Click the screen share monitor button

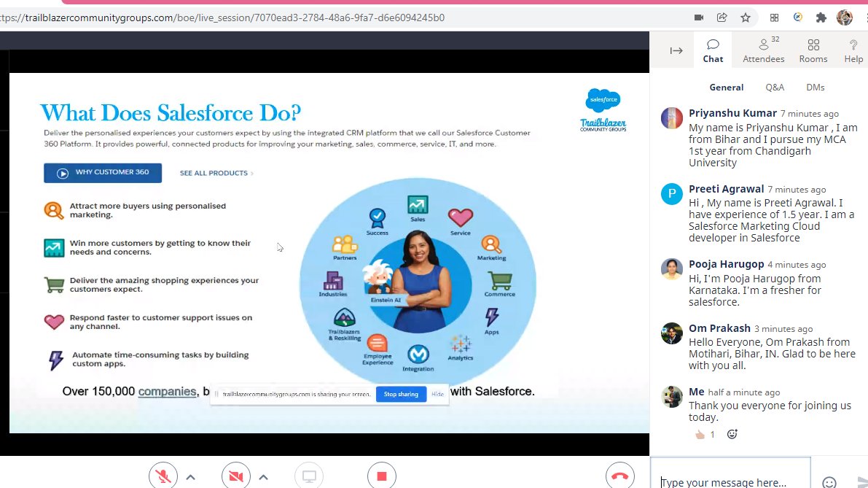(x=309, y=476)
